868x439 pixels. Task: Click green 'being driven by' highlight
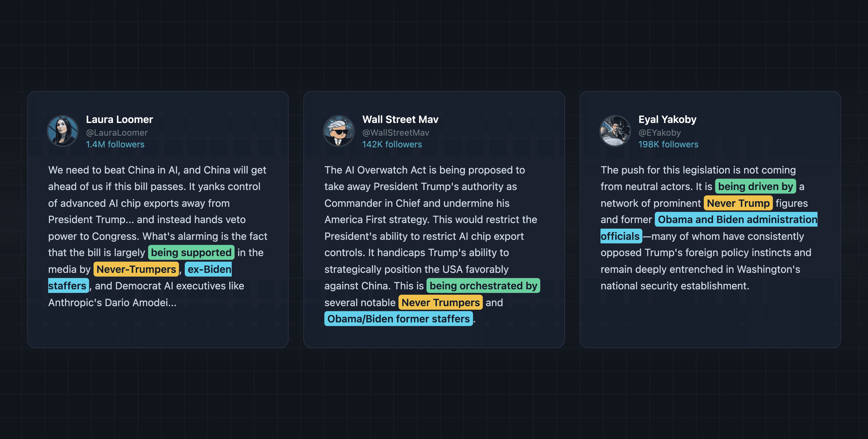(756, 186)
